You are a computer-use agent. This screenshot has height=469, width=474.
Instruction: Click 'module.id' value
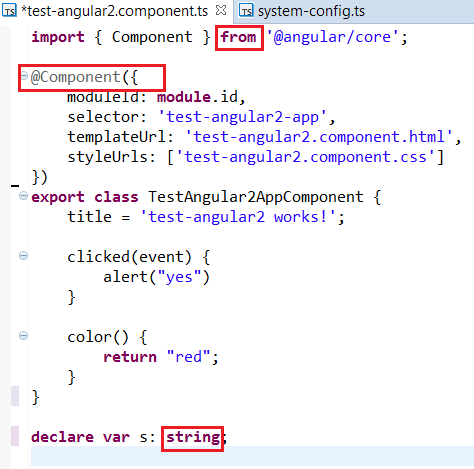(197, 97)
